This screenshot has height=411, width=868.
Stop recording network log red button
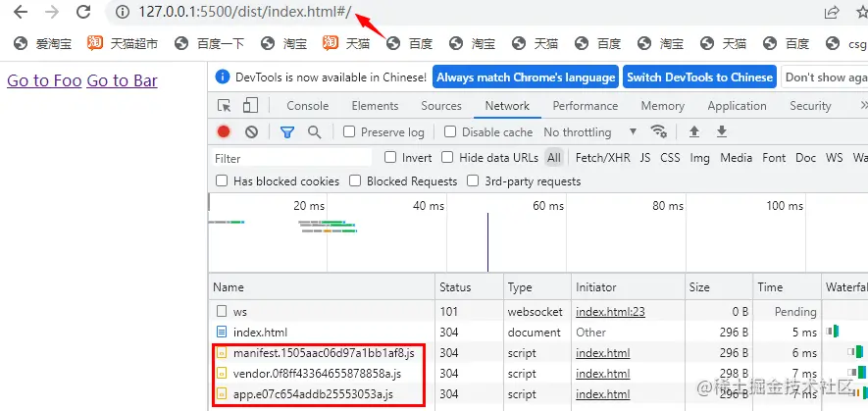tap(224, 131)
